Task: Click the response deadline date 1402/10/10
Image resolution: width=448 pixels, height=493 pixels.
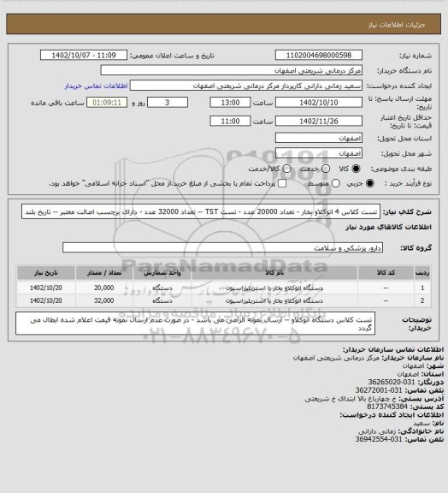Action: [x=319, y=103]
